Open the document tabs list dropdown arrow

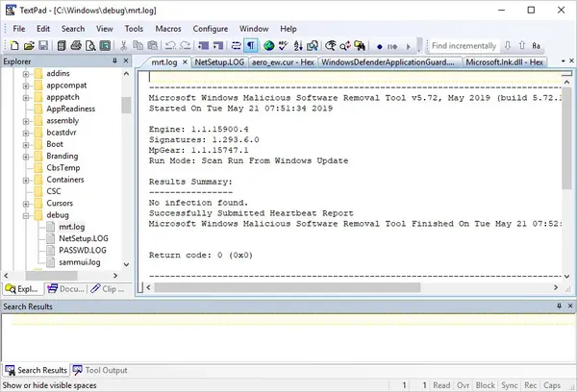pyautogui.click(x=563, y=61)
